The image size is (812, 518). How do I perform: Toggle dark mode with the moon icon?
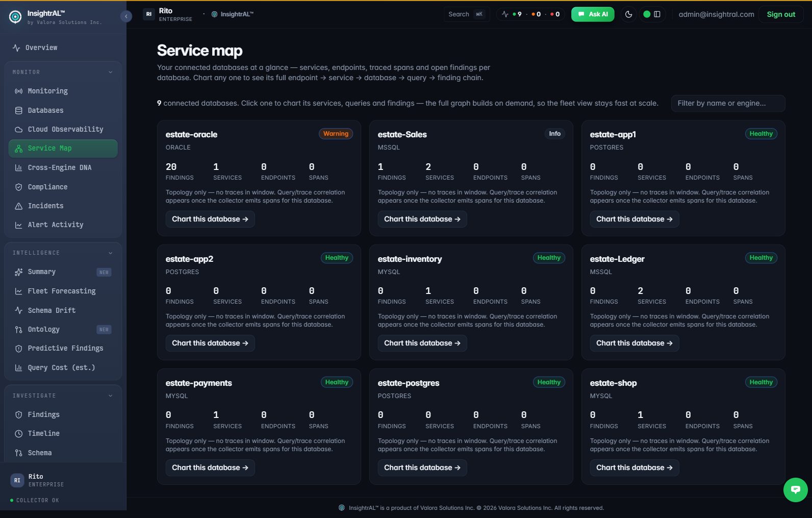point(628,14)
